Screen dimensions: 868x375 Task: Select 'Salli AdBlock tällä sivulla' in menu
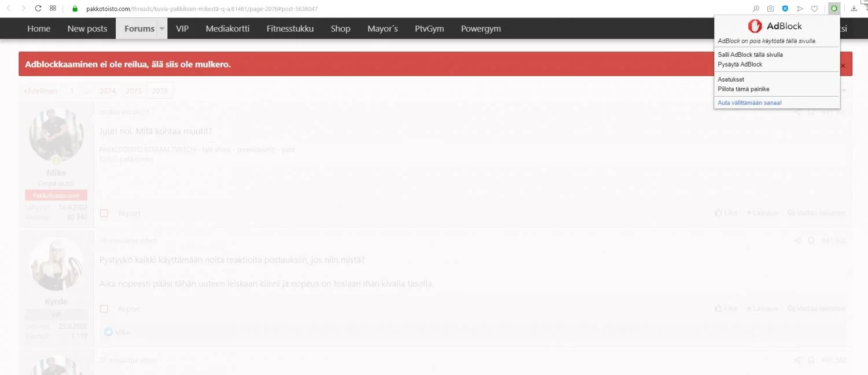click(750, 54)
